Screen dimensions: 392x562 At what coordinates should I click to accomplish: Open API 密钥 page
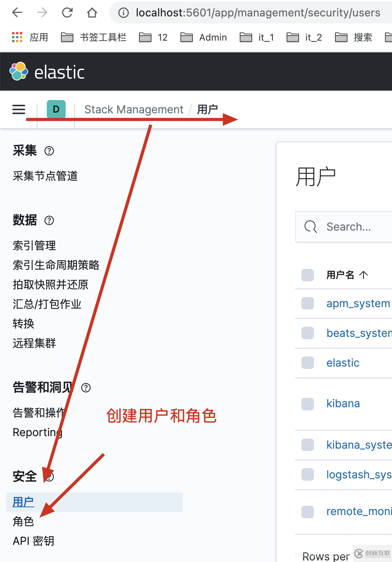coord(34,541)
